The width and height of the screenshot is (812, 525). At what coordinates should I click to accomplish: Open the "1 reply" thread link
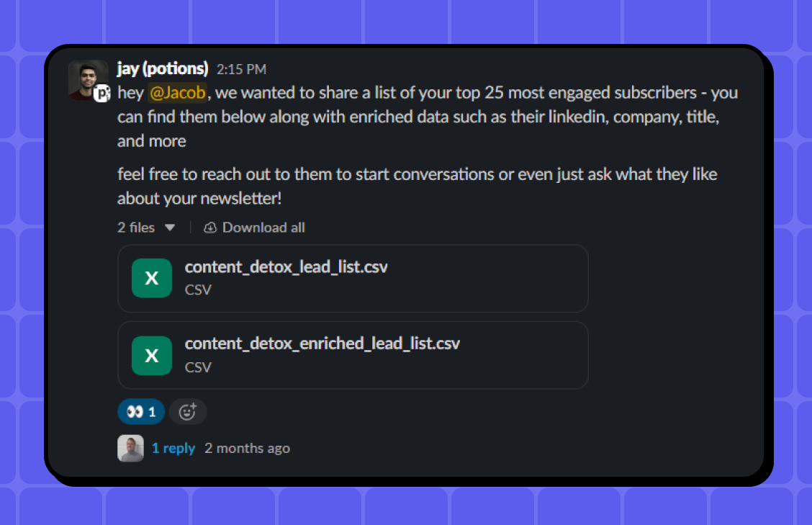pos(173,448)
